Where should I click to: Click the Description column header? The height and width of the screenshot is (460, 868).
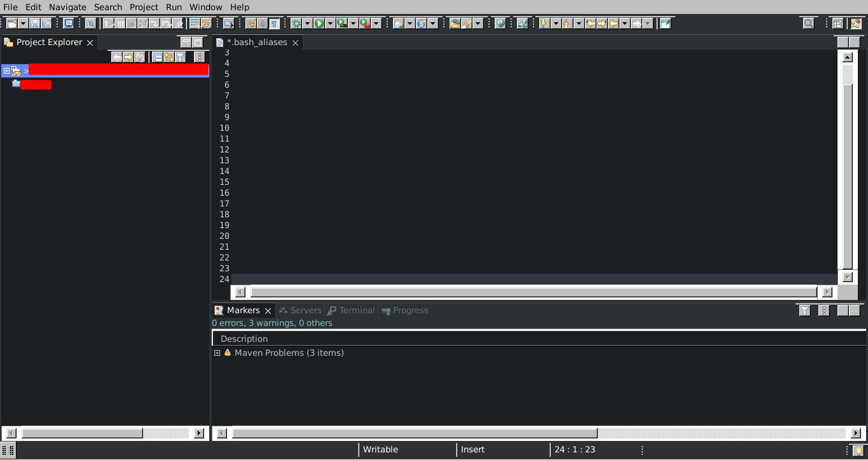point(539,339)
